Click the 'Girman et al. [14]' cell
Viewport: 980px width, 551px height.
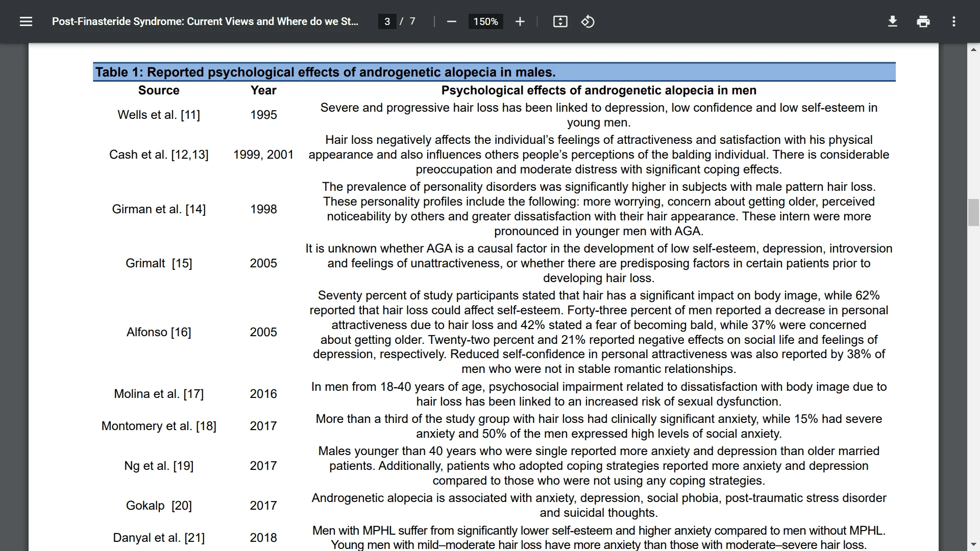(x=159, y=209)
